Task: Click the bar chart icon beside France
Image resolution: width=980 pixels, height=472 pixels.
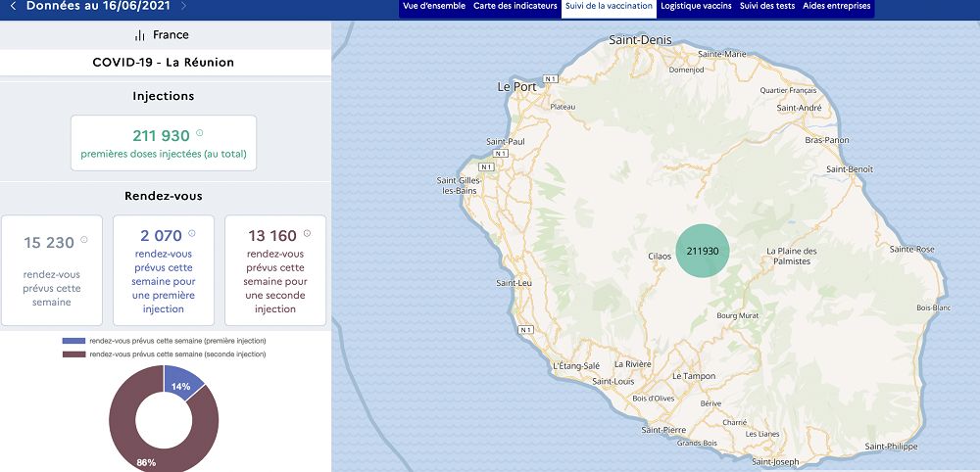Action: click(139, 35)
